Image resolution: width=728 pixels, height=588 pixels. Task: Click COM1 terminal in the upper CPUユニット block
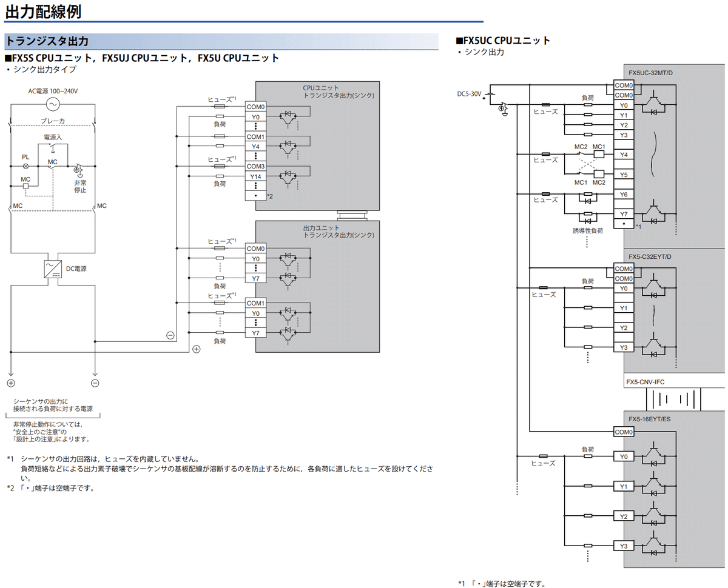point(255,136)
